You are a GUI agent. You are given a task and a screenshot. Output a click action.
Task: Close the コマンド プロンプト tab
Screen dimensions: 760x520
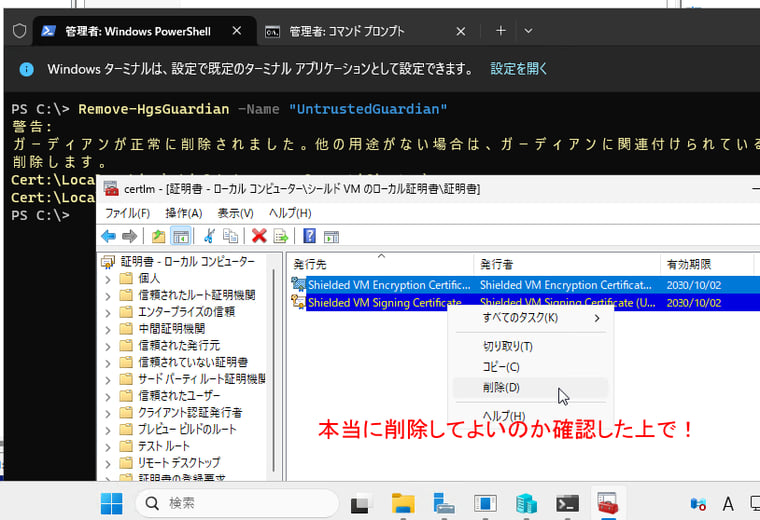point(460,32)
